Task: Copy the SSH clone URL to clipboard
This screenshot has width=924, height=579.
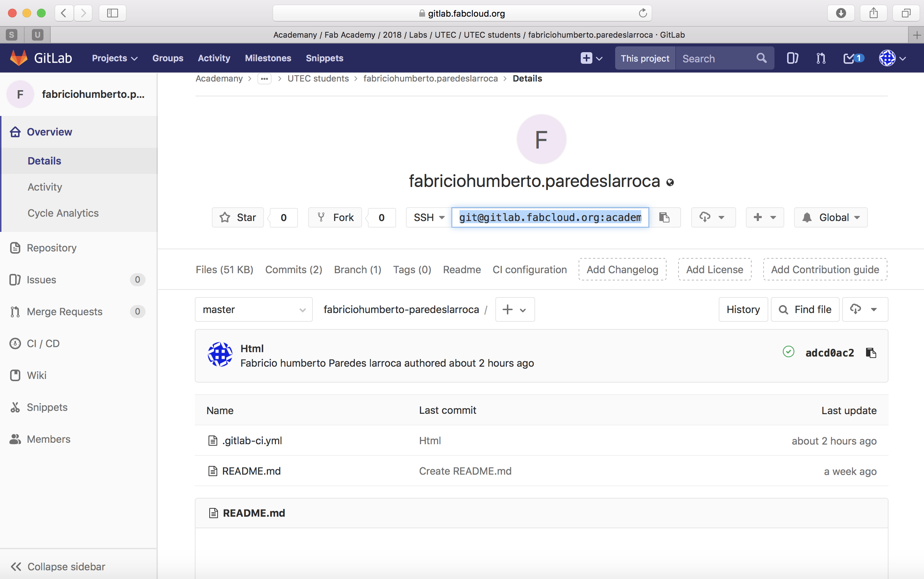Action: (665, 217)
